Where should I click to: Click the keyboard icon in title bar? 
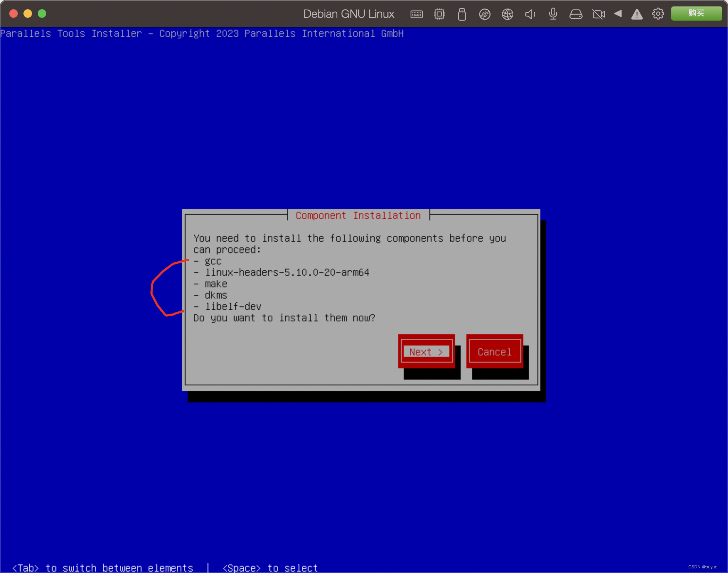pyautogui.click(x=416, y=14)
